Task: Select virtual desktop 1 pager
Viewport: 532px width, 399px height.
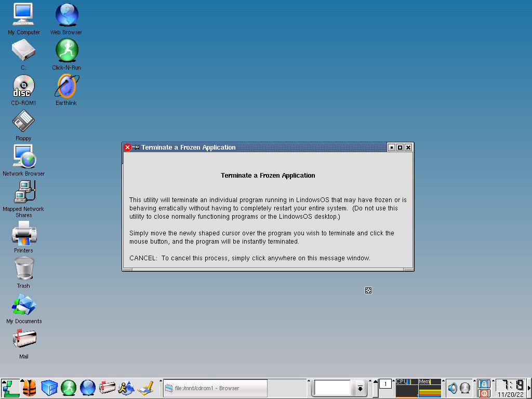Action: [385, 384]
